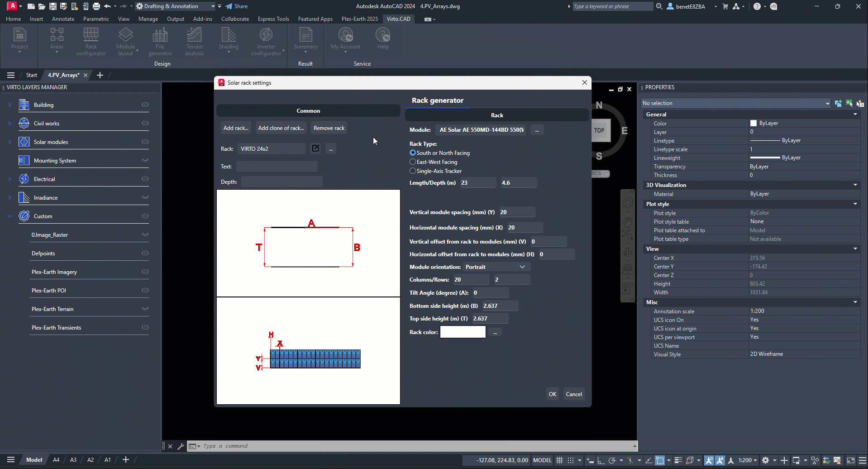
Task: Click the Plot (print) icon in quick access
Action: 96,6
